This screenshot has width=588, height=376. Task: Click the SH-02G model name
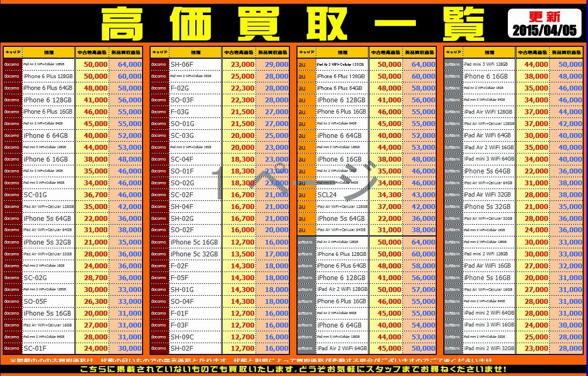point(182,219)
